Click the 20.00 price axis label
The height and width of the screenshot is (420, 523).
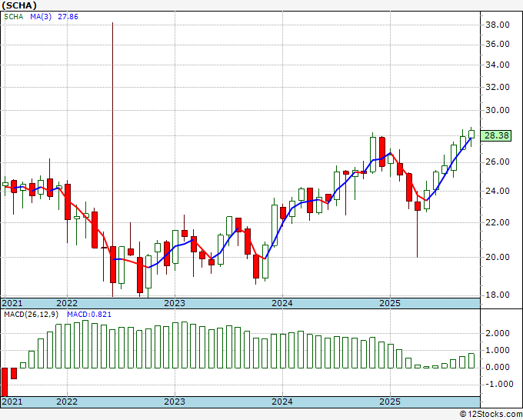tap(498, 257)
